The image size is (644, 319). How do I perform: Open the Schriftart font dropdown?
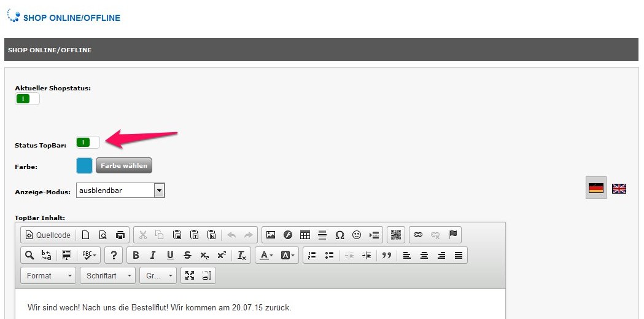(107, 275)
